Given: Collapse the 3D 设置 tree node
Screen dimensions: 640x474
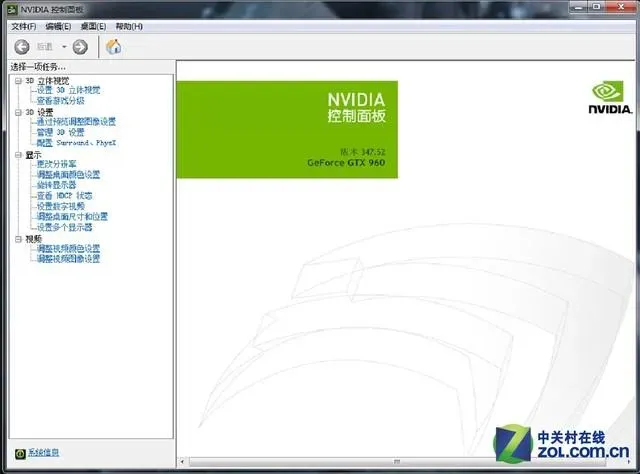Looking at the screenshot, I should point(18,112).
